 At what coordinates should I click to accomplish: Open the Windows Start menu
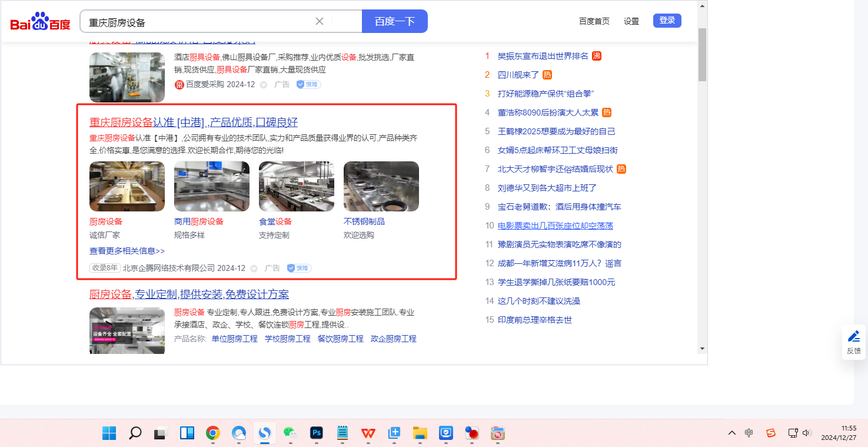[109, 433]
